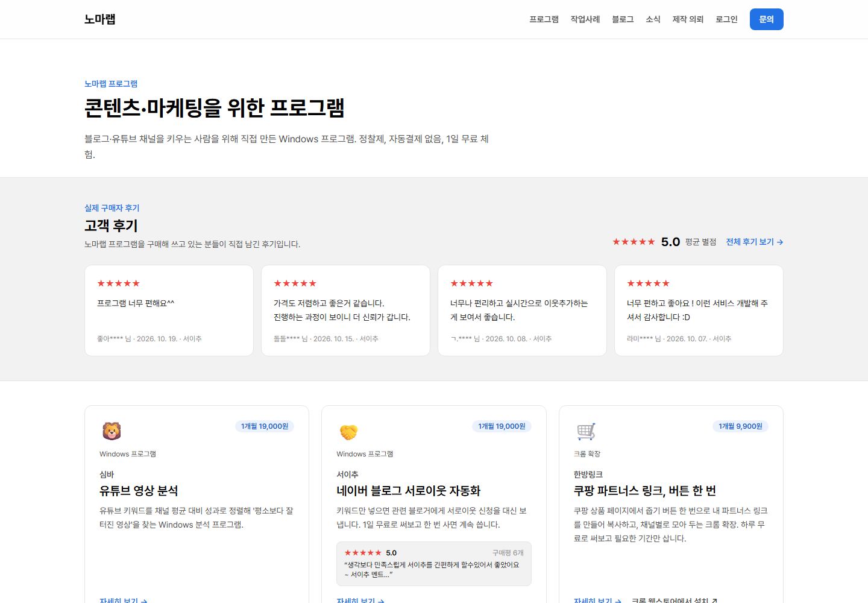The width and height of the screenshot is (868, 603).
Task: Go to the 블로그 nav link
Action: 623,19
